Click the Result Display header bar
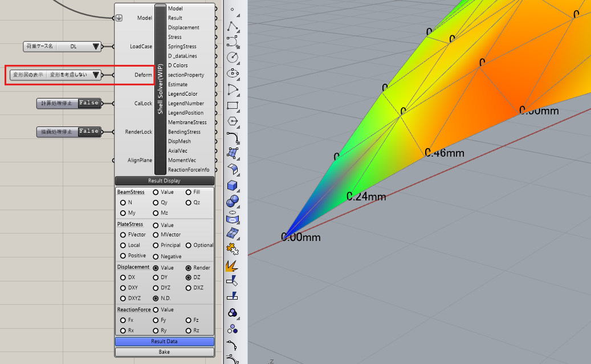 (164, 181)
